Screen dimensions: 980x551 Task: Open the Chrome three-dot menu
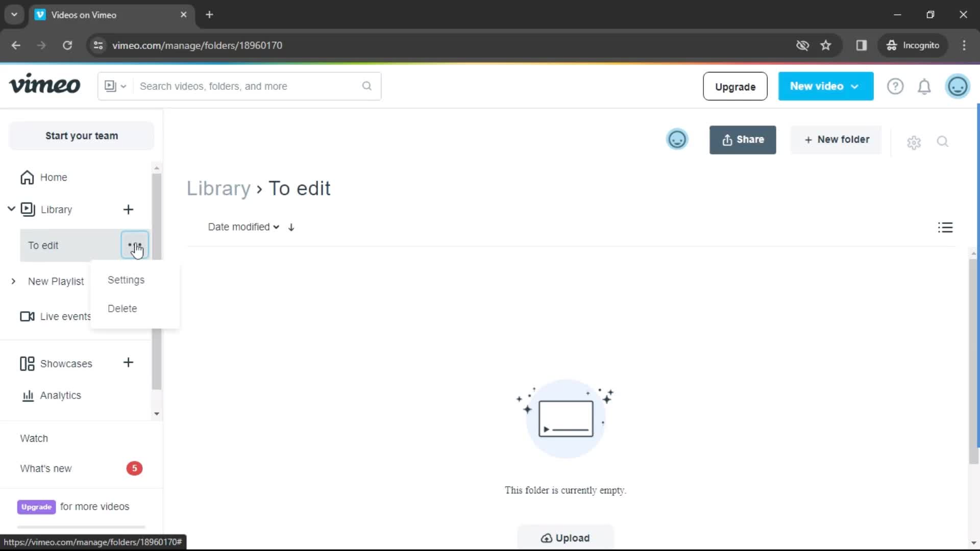[x=964, y=45]
